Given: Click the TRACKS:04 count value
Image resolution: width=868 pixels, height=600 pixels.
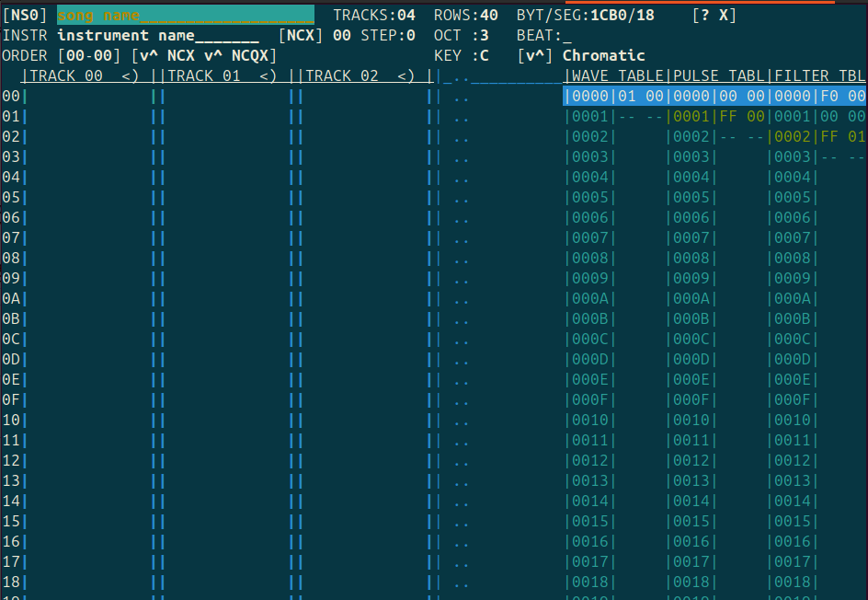Looking at the screenshot, I should [x=405, y=16].
